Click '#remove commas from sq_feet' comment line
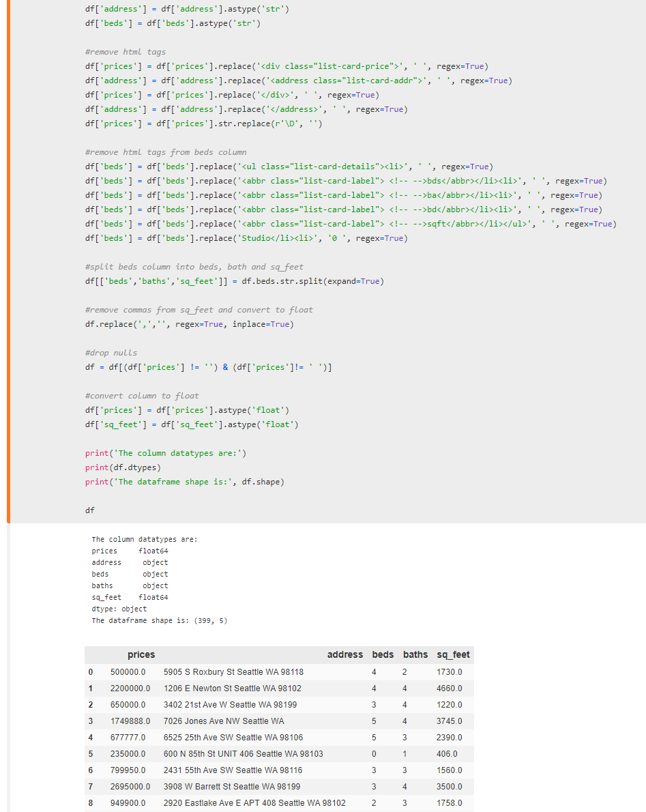The width and height of the screenshot is (646, 812). (x=199, y=310)
